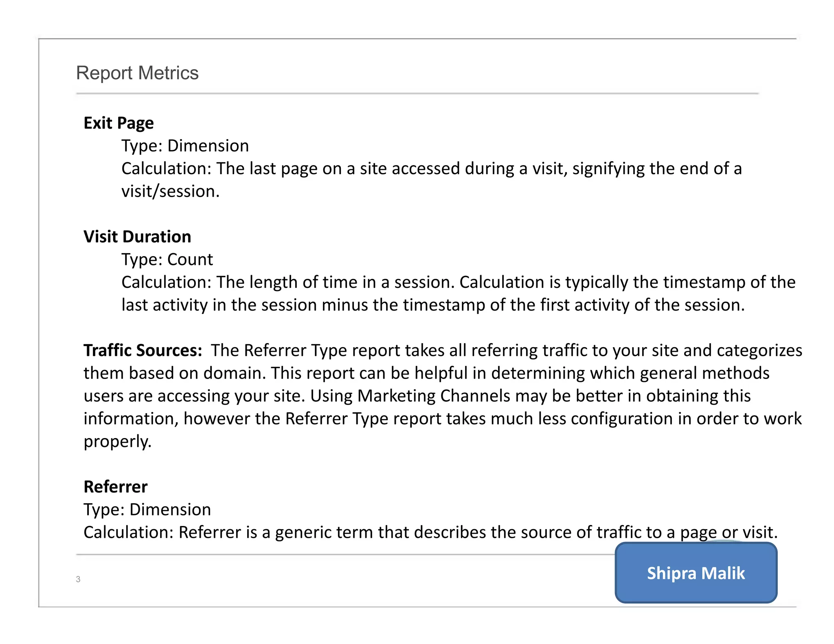Click the word 'properly.'
Image resolution: width=834 pixels, height=644 pixels.
pos(117,442)
